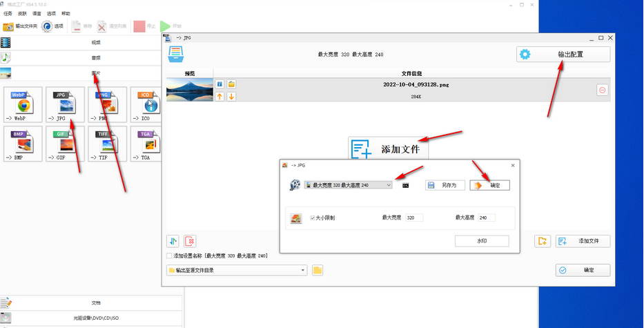Click the 最大宽度 input field

click(x=414, y=218)
